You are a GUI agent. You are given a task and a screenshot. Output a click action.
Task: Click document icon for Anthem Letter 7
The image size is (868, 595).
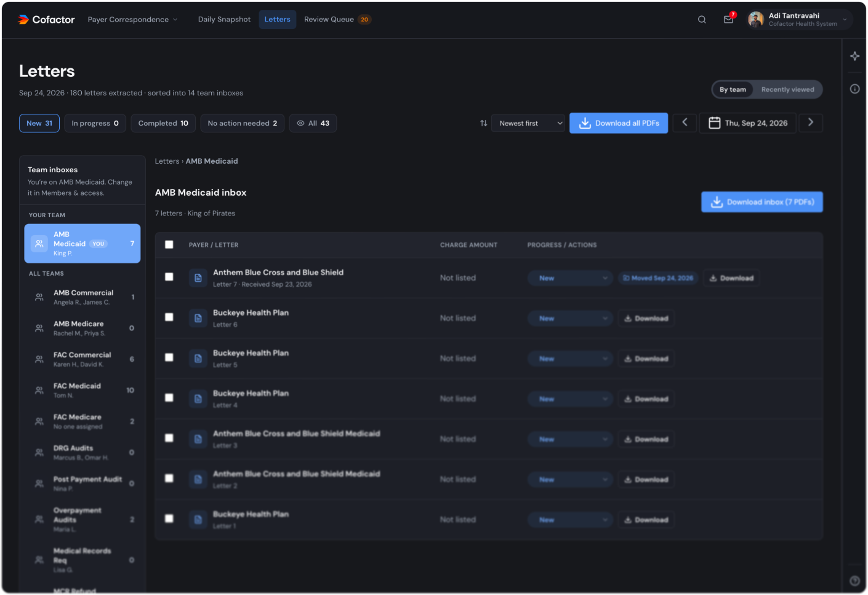click(198, 278)
